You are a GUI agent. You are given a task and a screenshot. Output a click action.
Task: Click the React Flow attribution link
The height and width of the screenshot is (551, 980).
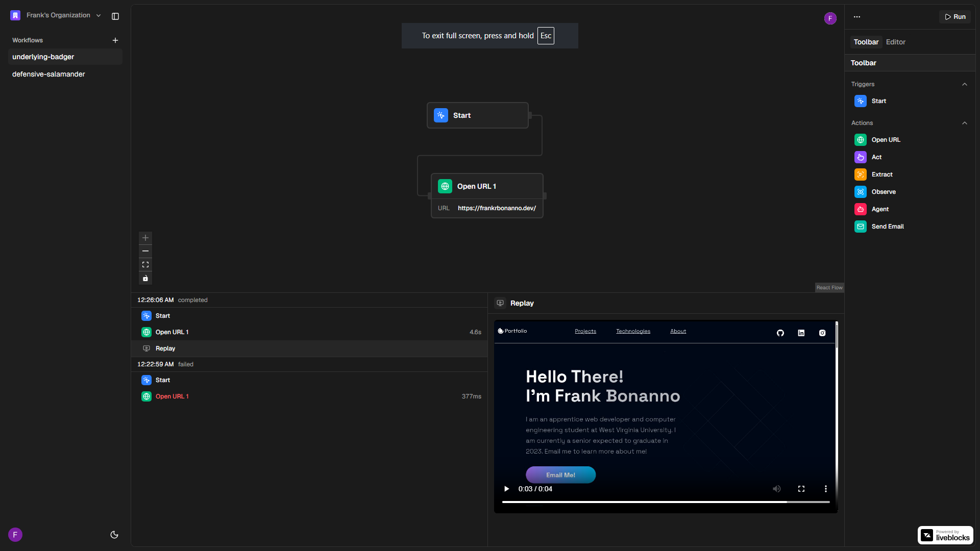coord(829,288)
